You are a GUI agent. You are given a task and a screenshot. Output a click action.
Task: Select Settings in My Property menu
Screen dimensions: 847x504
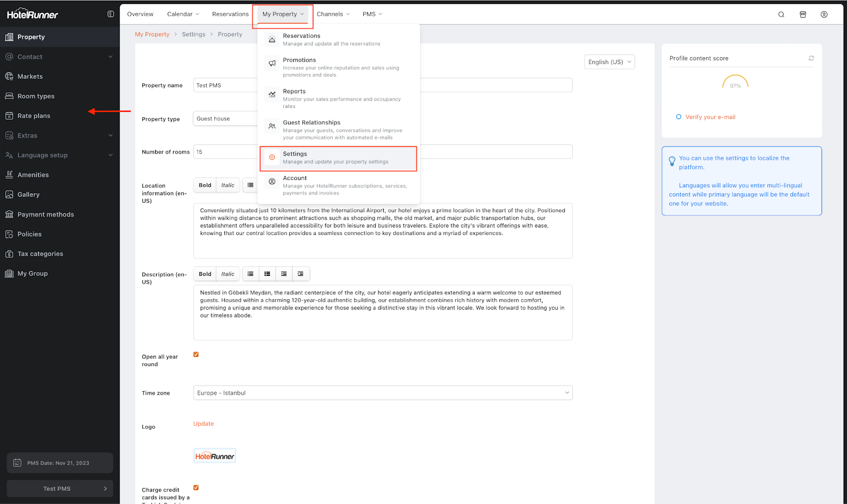tap(338, 158)
